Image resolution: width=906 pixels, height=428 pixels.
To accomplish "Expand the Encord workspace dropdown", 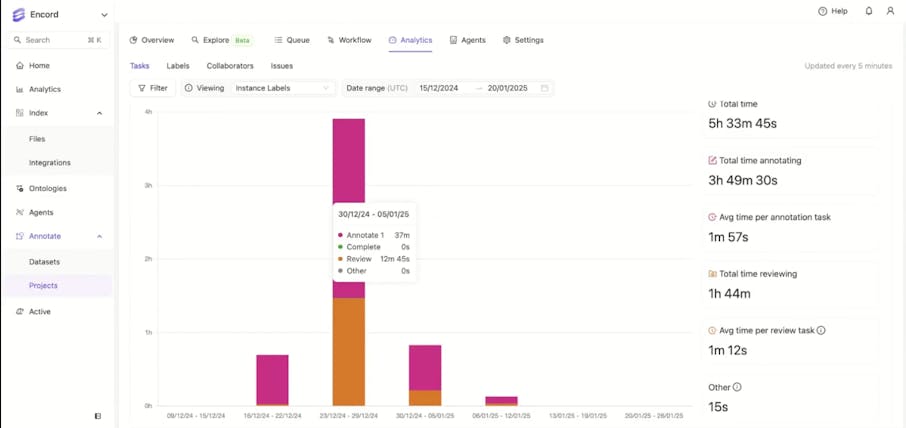I will [104, 15].
